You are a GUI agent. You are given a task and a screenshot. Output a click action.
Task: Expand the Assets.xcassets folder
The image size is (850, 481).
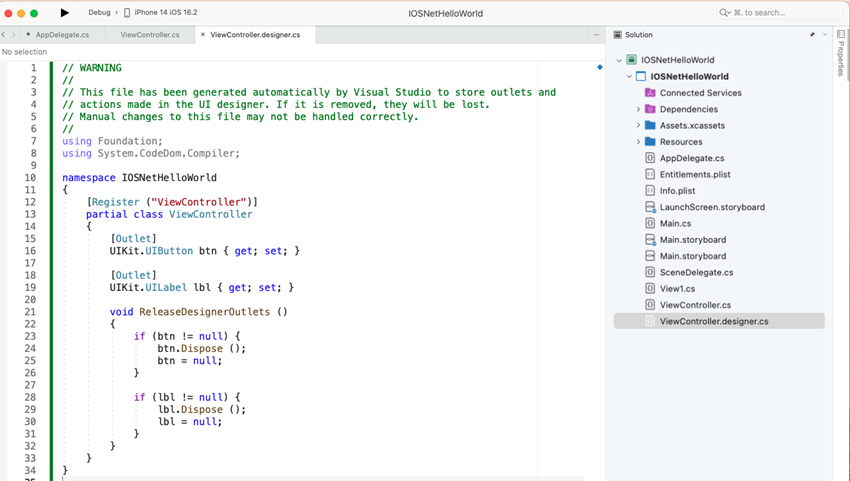(x=638, y=126)
